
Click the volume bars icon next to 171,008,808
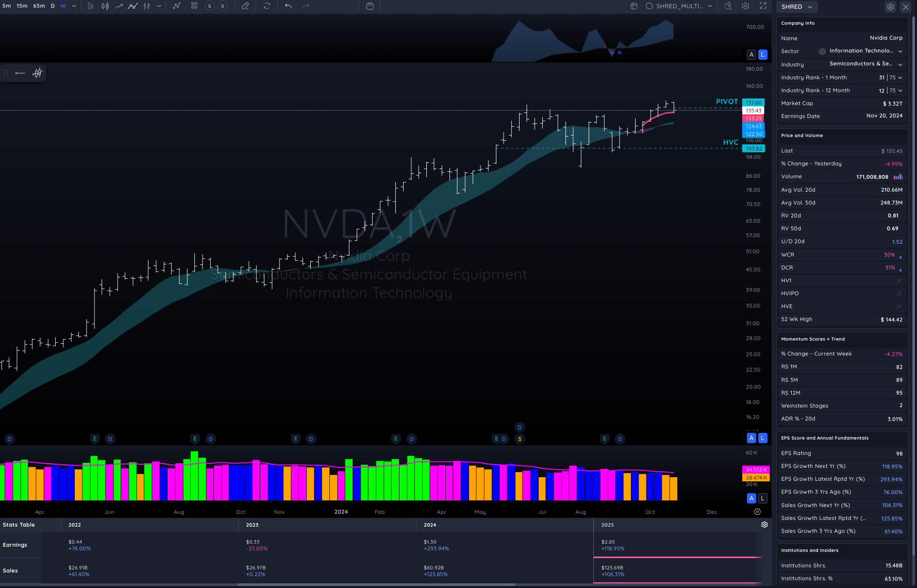pyautogui.click(x=898, y=177)
